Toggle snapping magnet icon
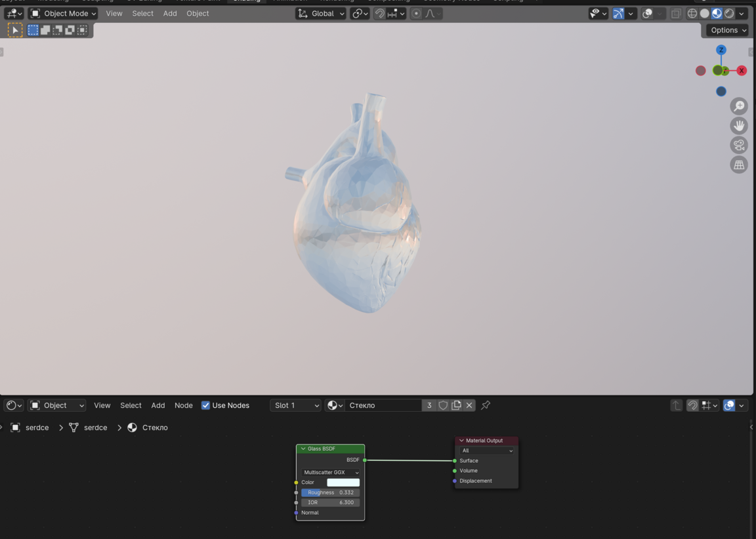This screenshot has width=756, height=539. [x=380, y=13]
